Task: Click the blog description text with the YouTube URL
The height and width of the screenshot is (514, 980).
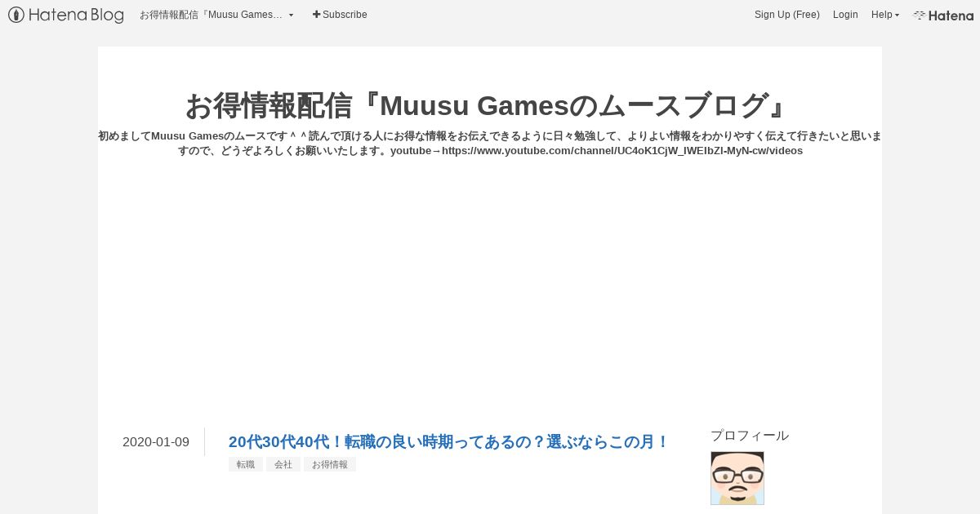Action: tap(489, 144)
